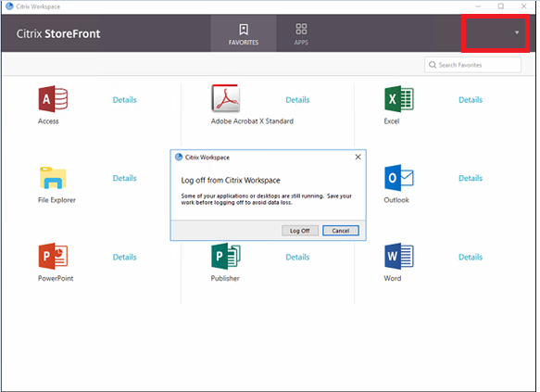Open Adobe Acrobat X Standard icon
Image resolution: width=540 pixels, height=392 pixels.
(226, 98)
